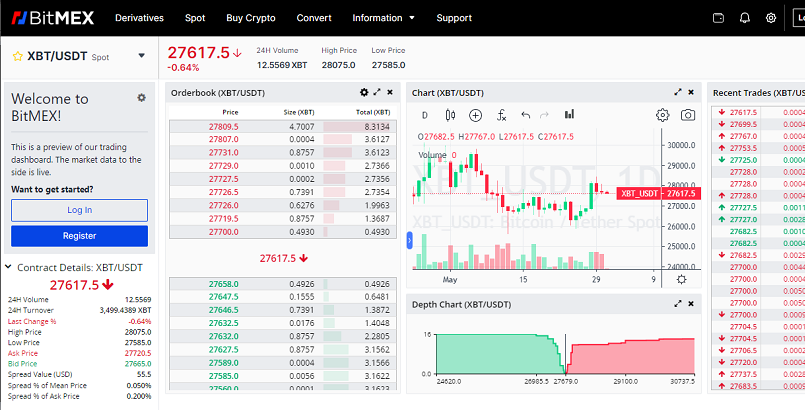This screenshot has width=805, height=410.
Task: Open the Convert page
Action: tap(314, 18)
